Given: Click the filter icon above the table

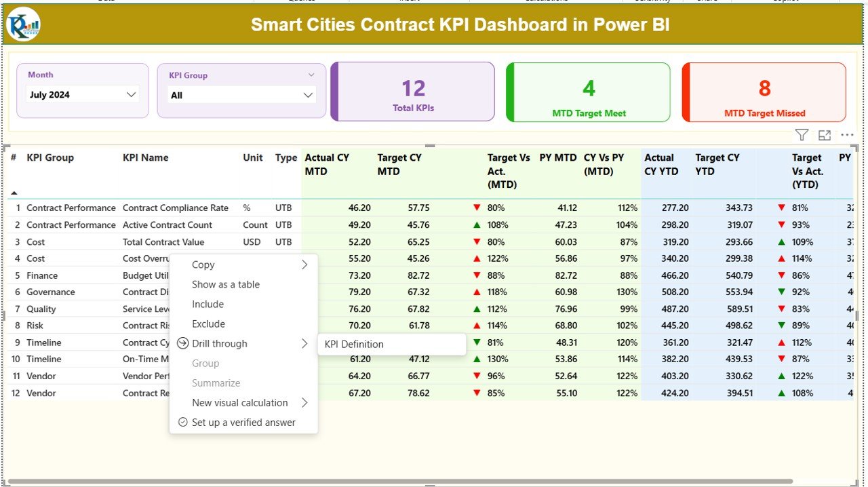Looking at the screenshot, I should coord(802,136).
